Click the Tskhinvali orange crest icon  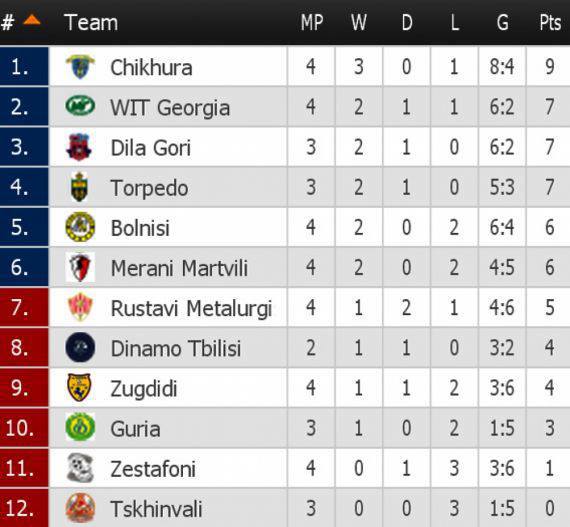[x=80, y=507]
